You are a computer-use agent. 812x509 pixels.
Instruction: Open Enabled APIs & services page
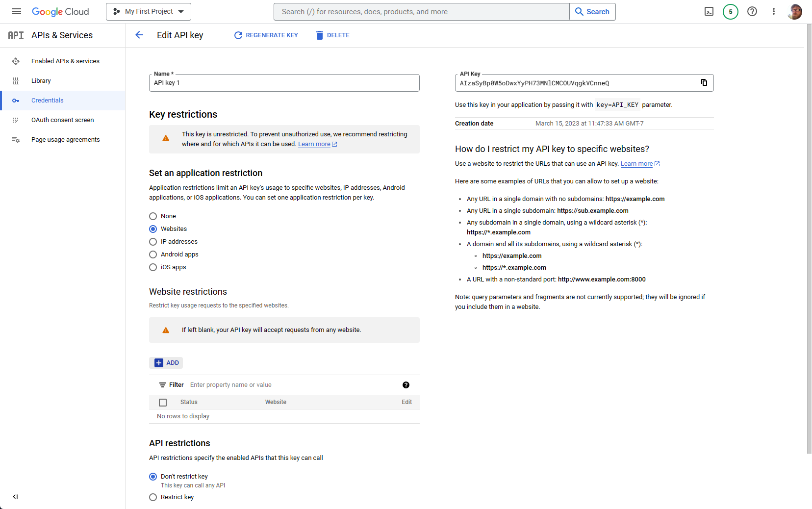point(65,61)
